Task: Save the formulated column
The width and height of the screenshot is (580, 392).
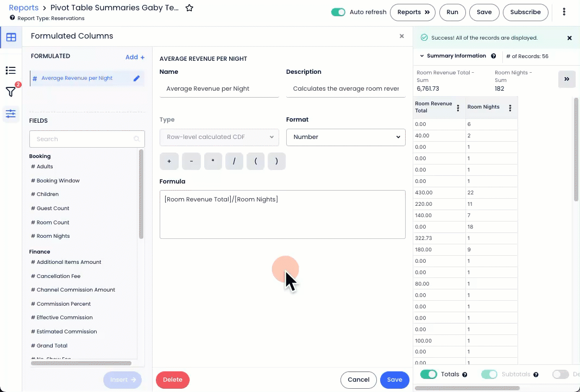Action: [x=395, y=380]
